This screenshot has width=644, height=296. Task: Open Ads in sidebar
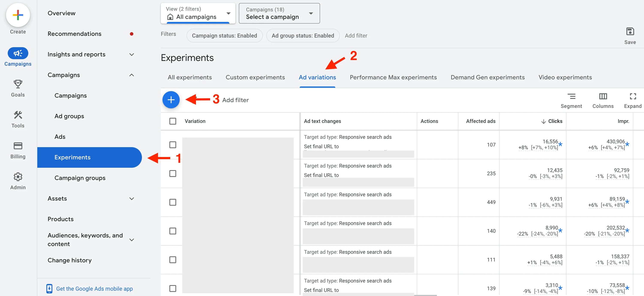coord(60,137)
